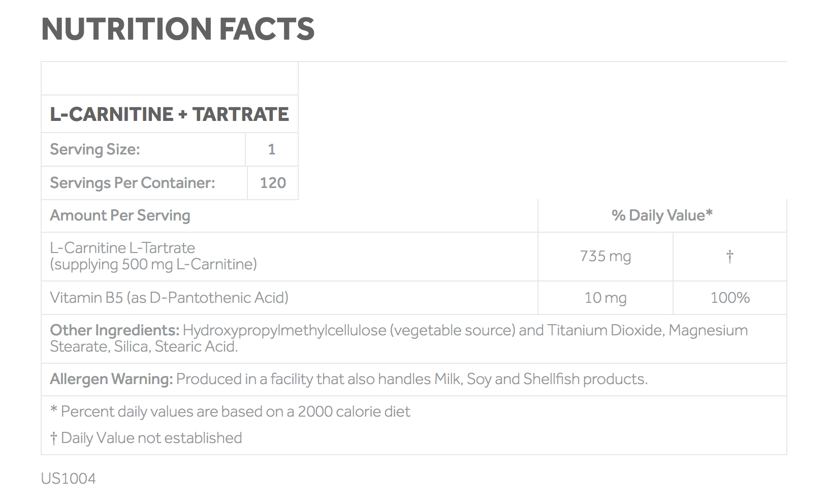Click the supplying 500 mg L-Carnitine text

(153, 265)
